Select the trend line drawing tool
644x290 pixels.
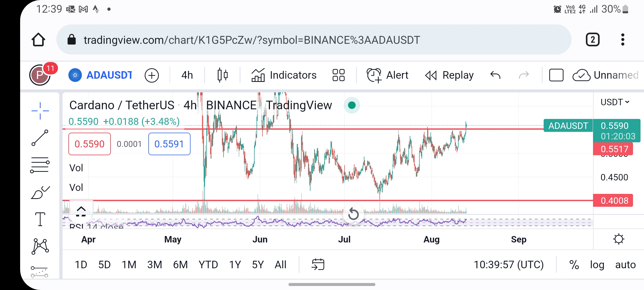40,138
